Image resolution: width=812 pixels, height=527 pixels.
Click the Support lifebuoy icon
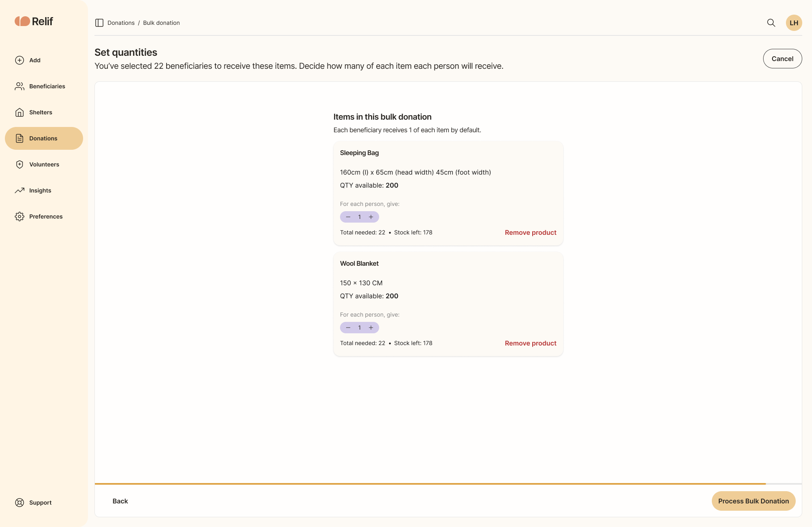pyautogui.click(x=20, y=503)
